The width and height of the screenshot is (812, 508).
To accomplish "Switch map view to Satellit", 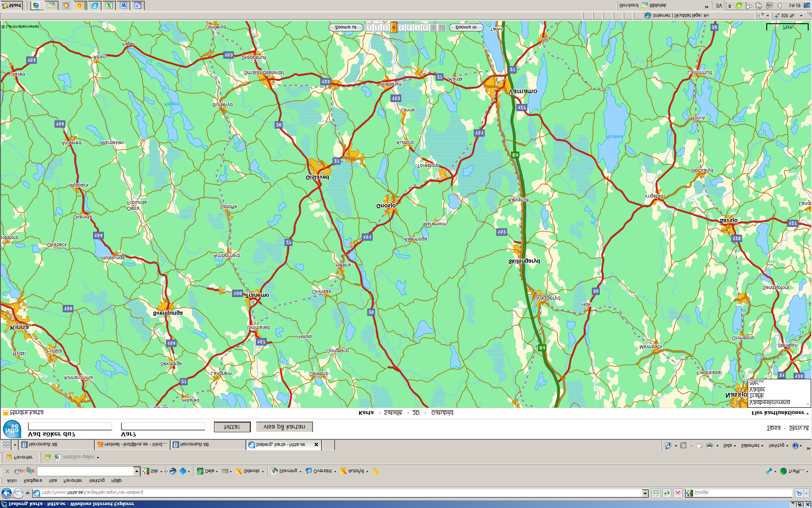I will (x=393, y=413).
